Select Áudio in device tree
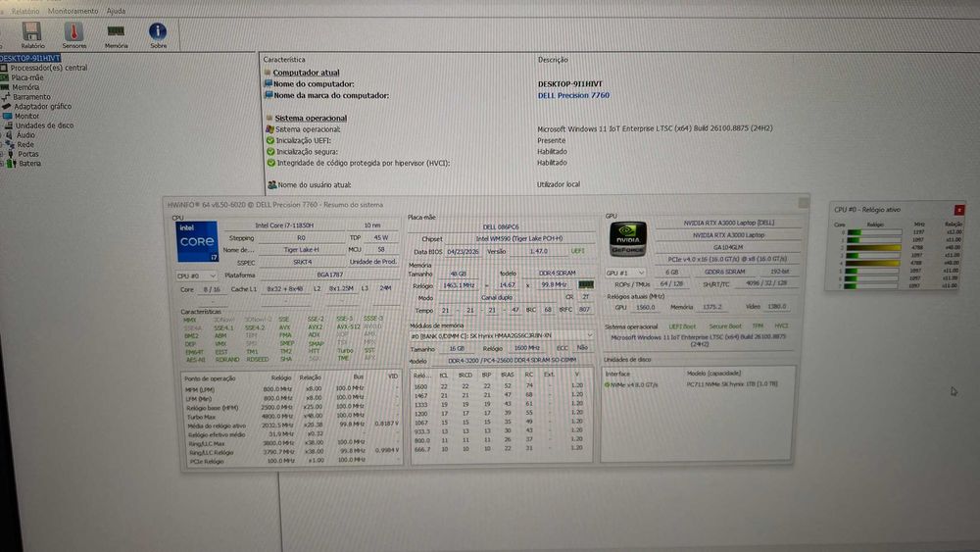 (x=25, y=135)
